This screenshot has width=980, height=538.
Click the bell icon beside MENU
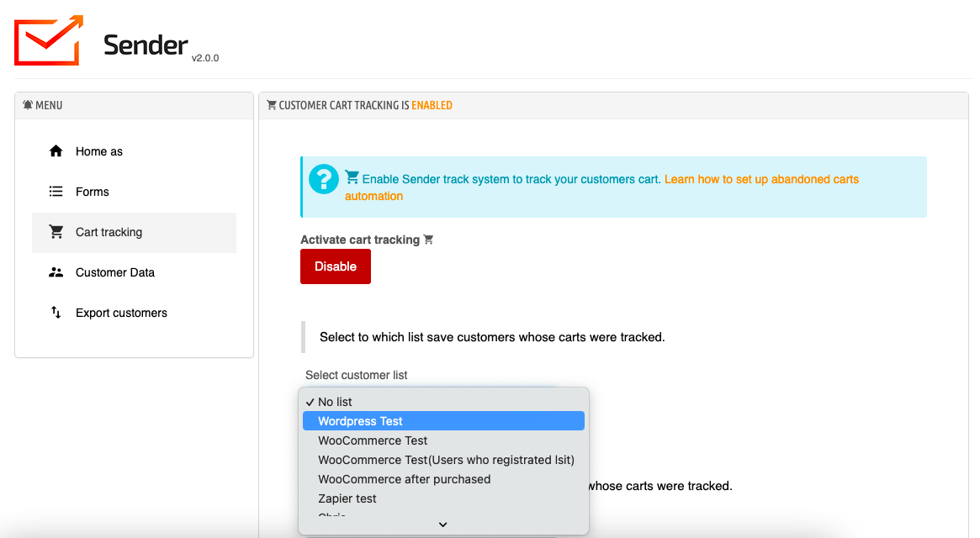[28, 105]
